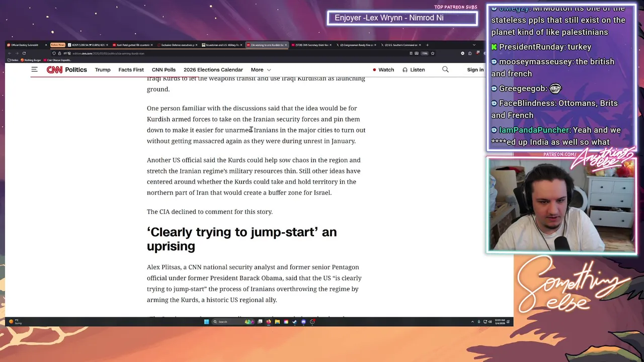
Task: Open the Dailies bookmarks folder
Action: [x=13, y=60]
